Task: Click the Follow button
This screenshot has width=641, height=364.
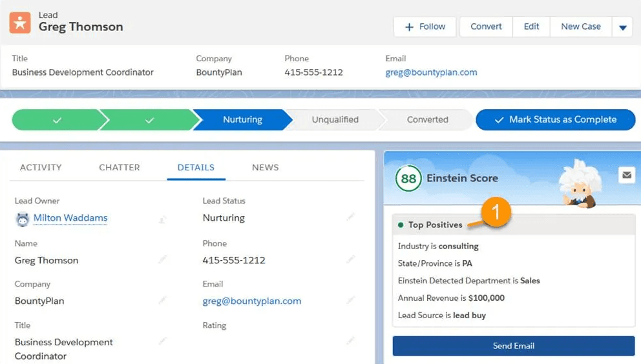Action: tap(425, 27)
